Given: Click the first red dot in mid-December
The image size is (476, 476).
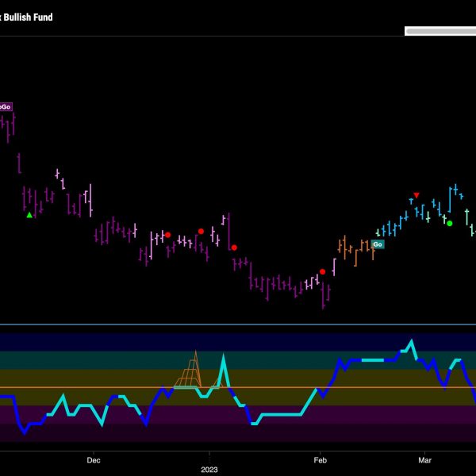Looking at the screenshot, I should pyautogui.click(x=168, y=235).
